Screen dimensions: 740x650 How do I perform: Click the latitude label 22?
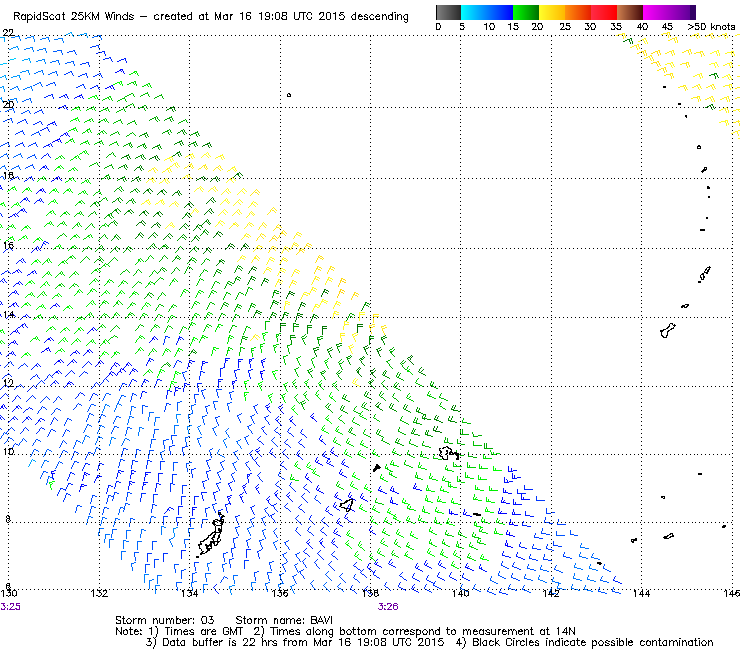coord(8,33)
